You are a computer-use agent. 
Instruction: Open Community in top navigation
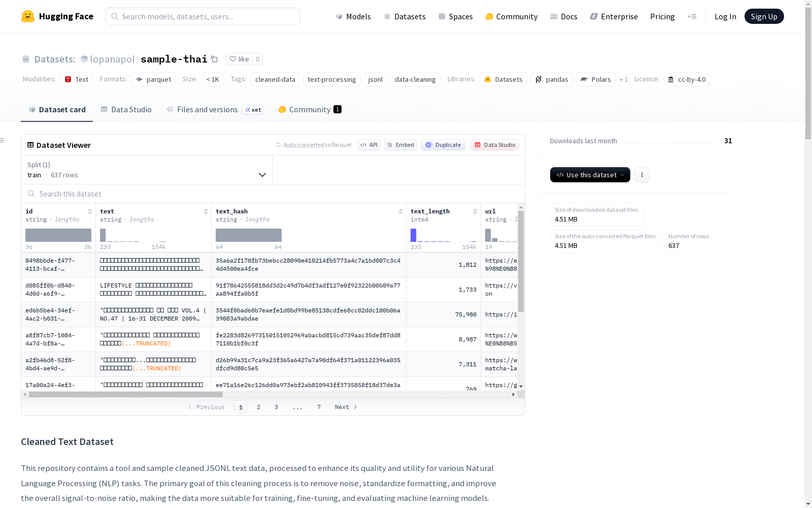pos(512,16)
